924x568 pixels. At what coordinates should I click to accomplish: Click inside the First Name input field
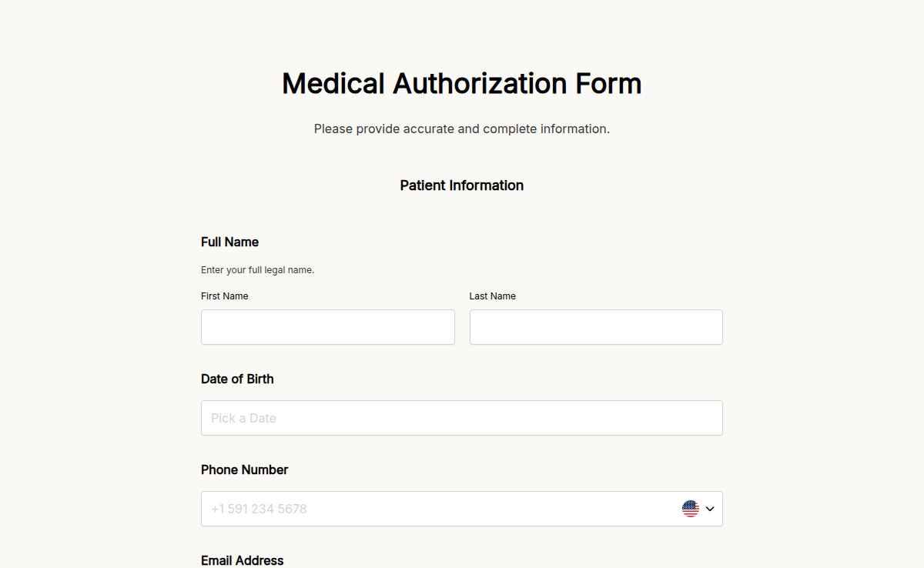click(x=327, y=326)
